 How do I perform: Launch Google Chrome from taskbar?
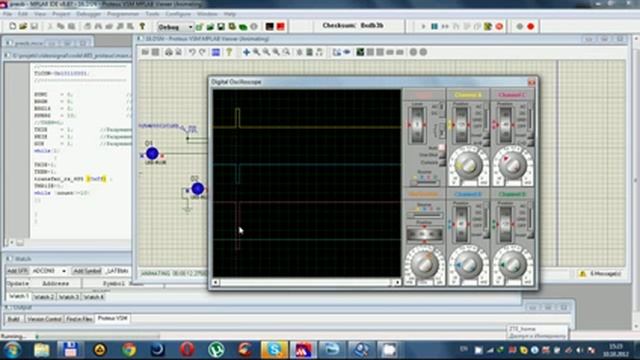point(129,350)
